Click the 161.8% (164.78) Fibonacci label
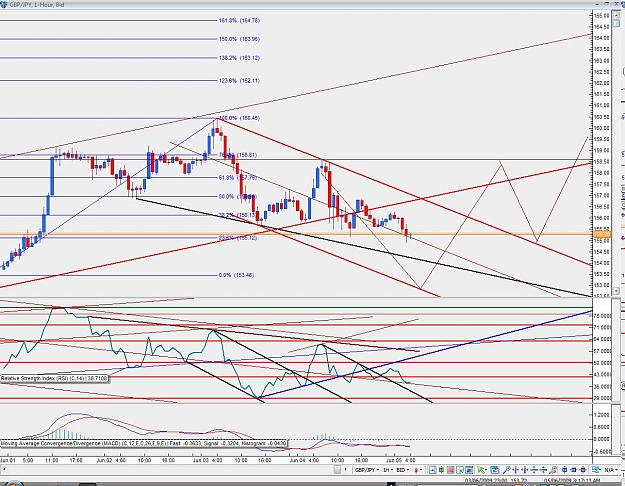The image size is (625, 486). point(239,20)
